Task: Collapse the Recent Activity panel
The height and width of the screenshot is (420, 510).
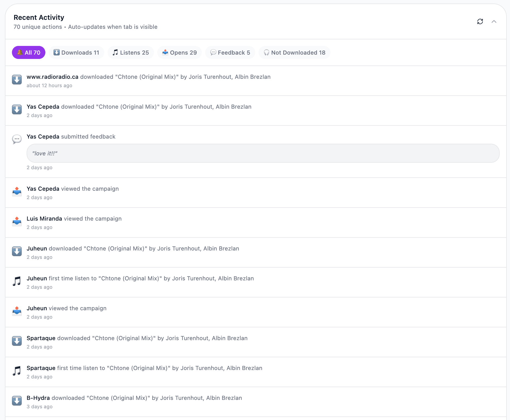Action: click(494, 21)
